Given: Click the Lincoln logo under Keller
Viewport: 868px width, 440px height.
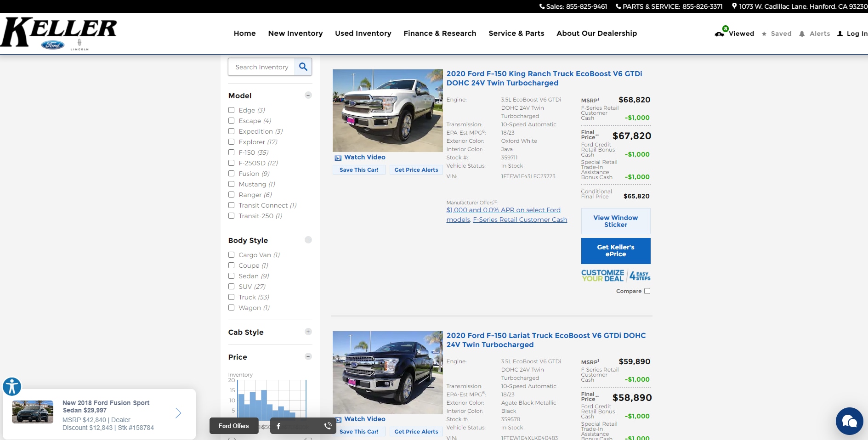Looking at the screenshot, I should (x=79, y=45).
